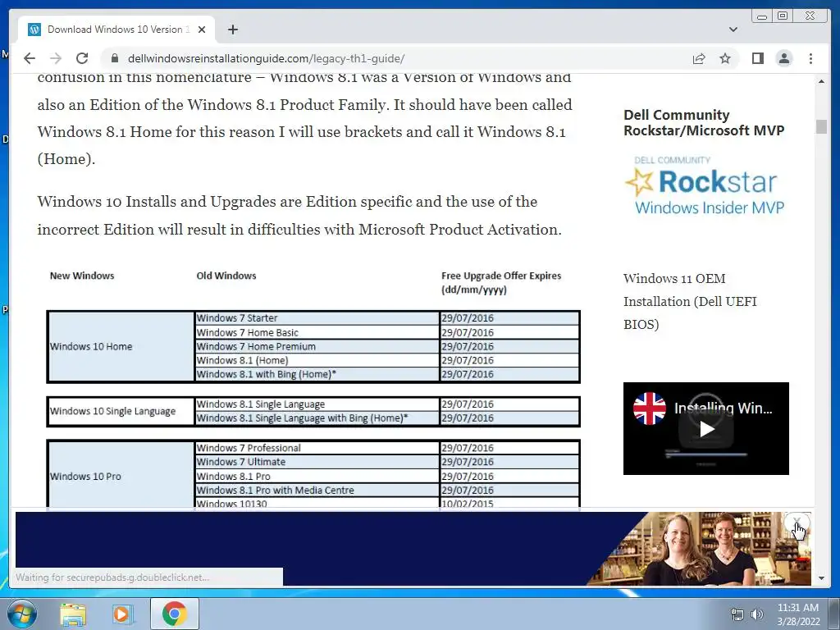Click the page scrollbar thumb
The width and height of the screenshot is (840, 630).
821,126
